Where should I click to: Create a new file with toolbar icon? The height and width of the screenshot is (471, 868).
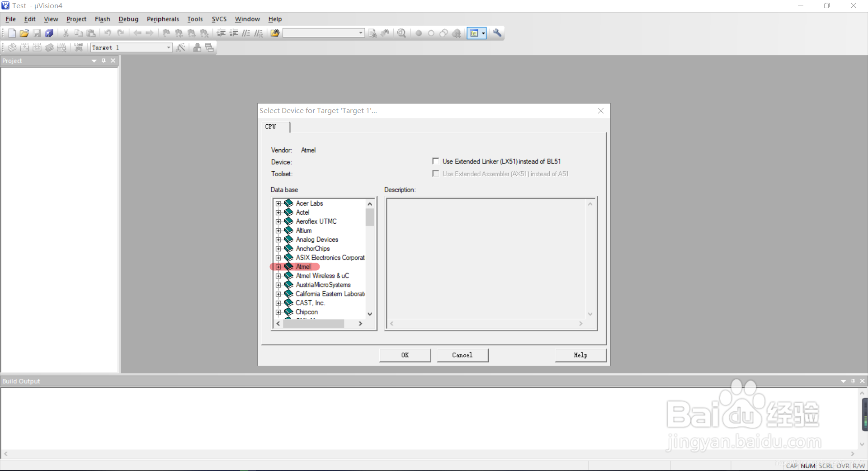(12, 33)
